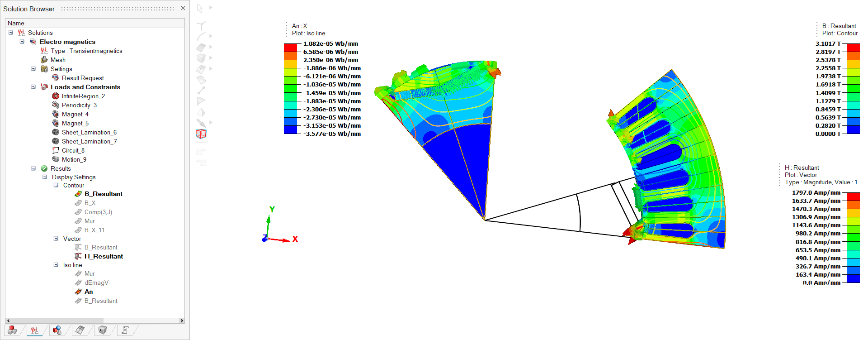The image size is (868, 340).
Task: Click the An iso line plot icon
Action: click(x=78, y=292)
